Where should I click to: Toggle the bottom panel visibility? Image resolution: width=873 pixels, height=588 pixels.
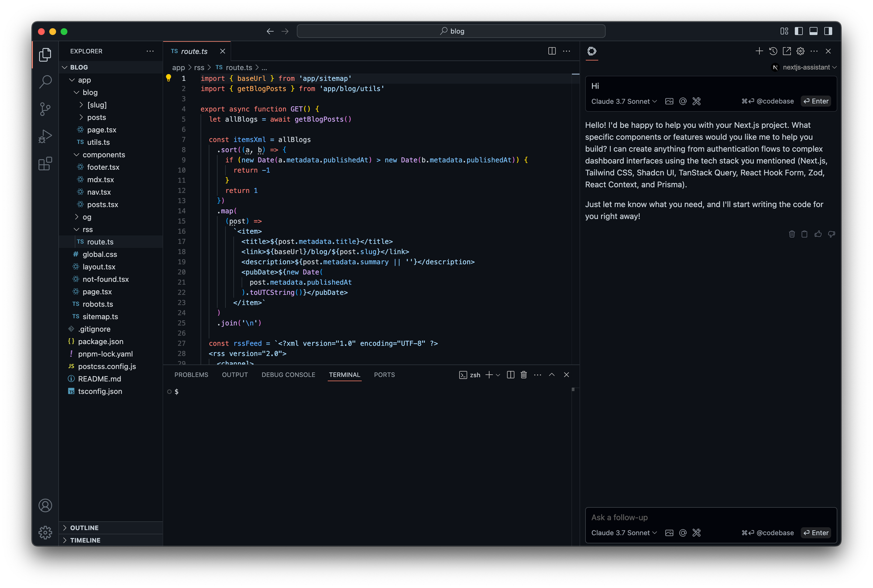coord(813,31)
